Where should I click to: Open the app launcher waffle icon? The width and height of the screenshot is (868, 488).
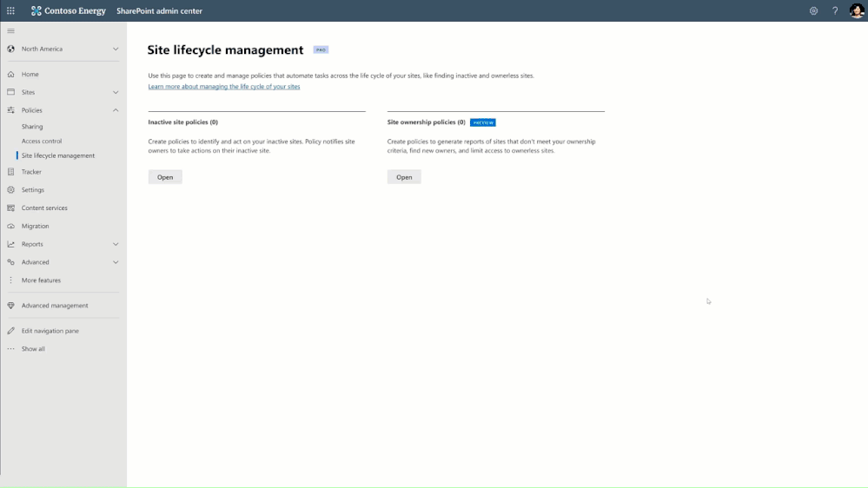(x=10, y=10)
